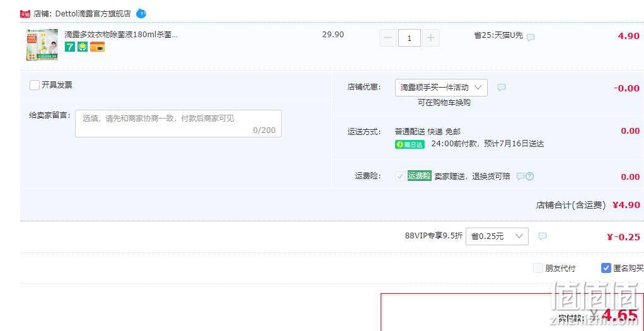Click the comment icon after 退换货可赔
The image size is (644, 331).
[520, 177]
